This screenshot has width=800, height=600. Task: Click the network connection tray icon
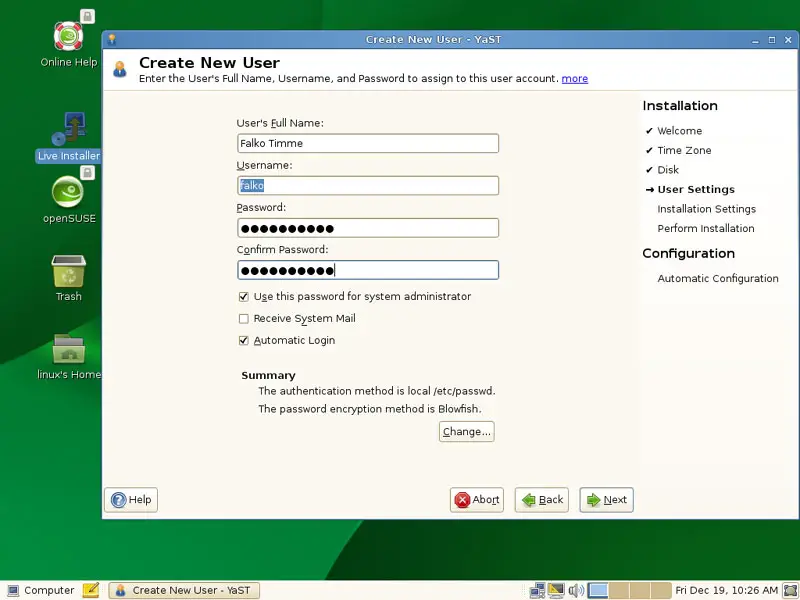(537, 590)
